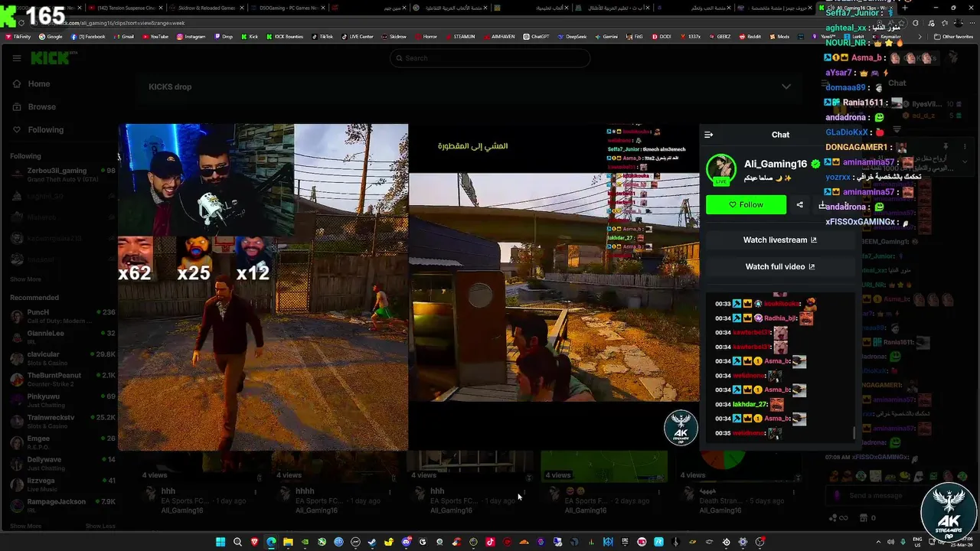Open Browse in Kick sidebar

tap(41, 107)
